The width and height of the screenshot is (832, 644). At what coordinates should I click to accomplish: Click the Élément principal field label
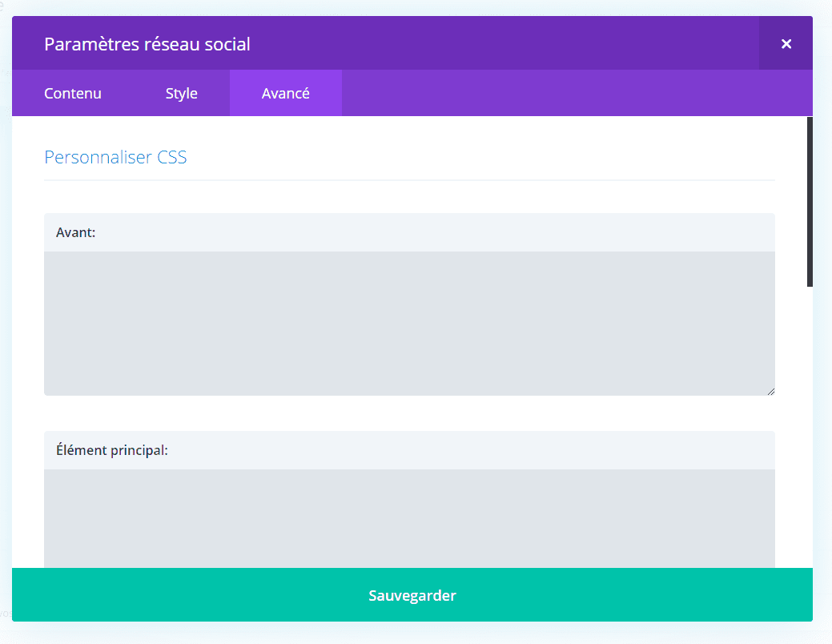[110, 449]
